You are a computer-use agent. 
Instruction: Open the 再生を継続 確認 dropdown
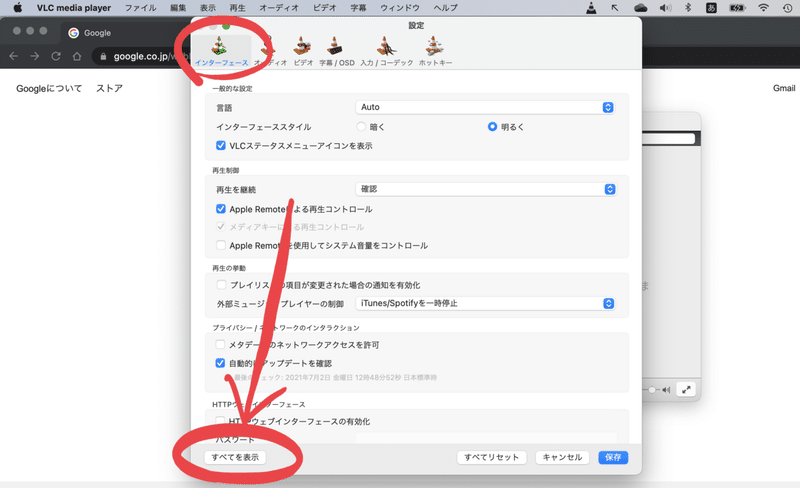click(x=486, y=189)
